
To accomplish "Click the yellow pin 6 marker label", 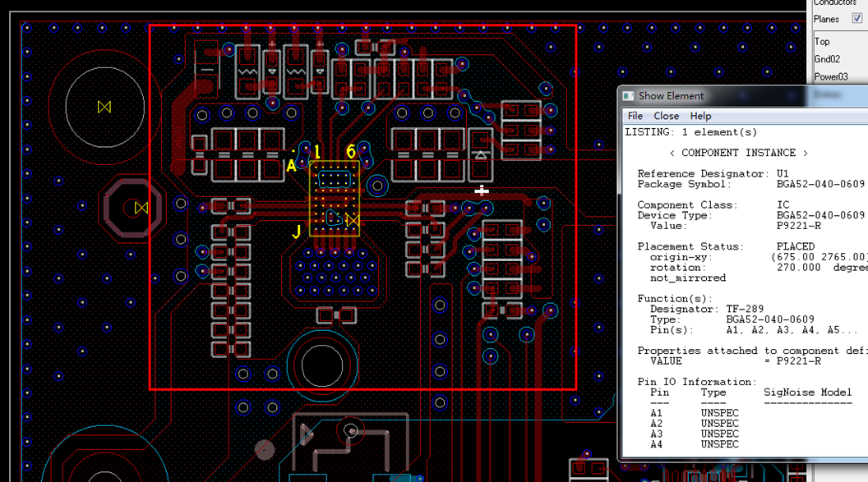I will coord(351,152).
